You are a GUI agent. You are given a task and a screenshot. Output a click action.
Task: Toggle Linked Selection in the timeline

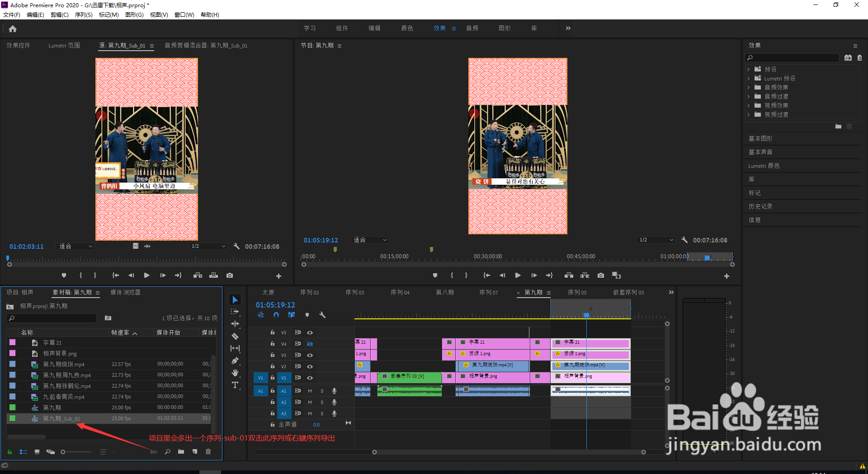click(292, 315)
